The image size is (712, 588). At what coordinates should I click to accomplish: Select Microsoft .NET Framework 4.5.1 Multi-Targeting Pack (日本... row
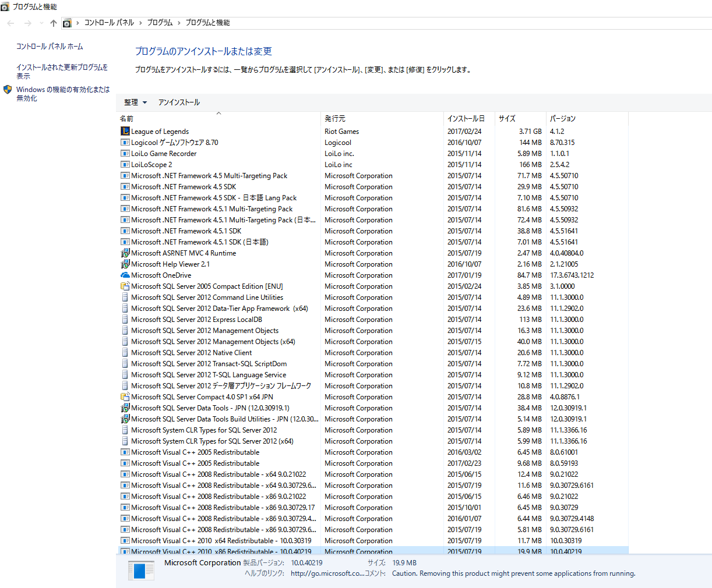coord(373,219)
